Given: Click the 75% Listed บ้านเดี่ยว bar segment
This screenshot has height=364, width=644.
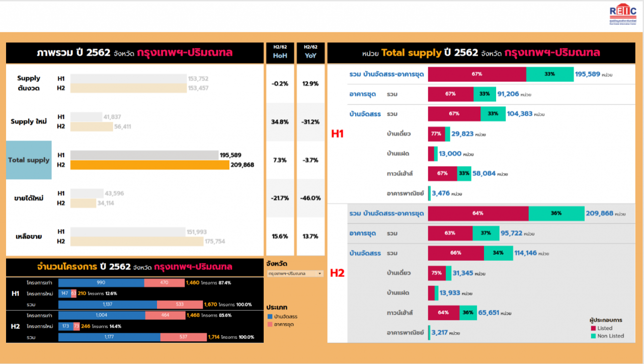Looking at the screenshot, I should point(437,273).
